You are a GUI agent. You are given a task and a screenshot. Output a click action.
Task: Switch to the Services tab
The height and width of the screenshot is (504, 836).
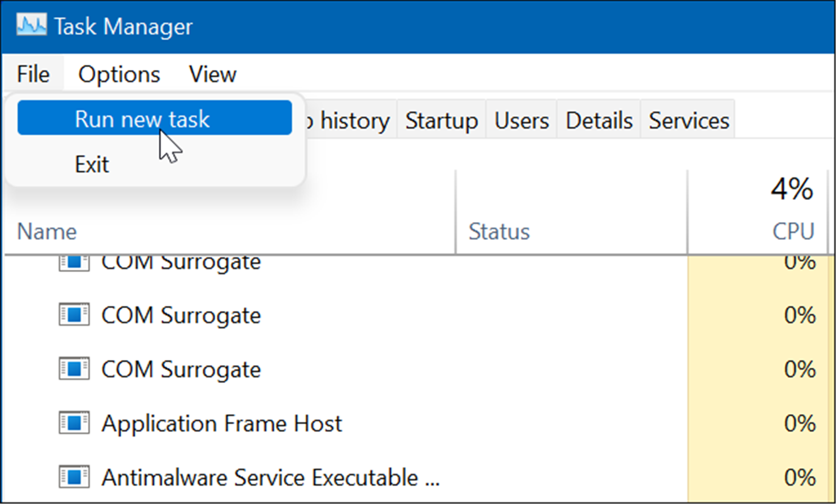click(x=688, y=120)
